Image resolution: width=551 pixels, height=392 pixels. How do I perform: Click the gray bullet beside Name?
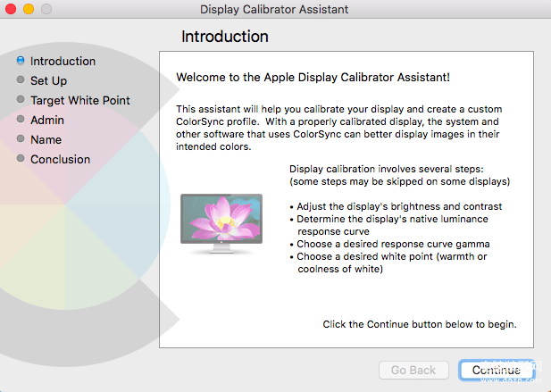(21, 138)
